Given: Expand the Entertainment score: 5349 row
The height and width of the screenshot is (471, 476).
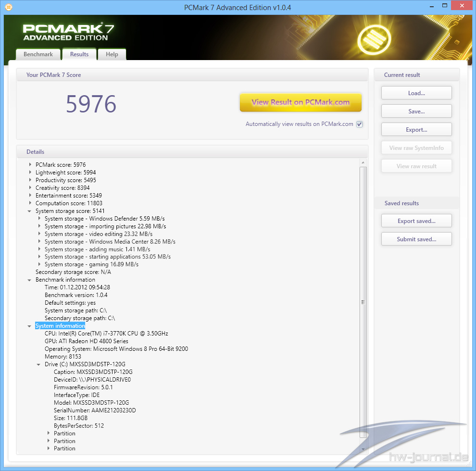Looking at the screenshot, I should point(30,195).
